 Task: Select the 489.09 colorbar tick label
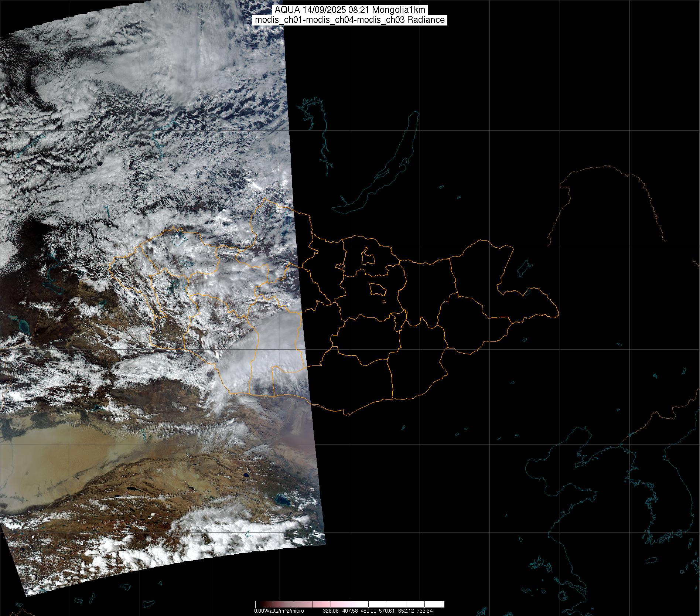pos(373,611)
